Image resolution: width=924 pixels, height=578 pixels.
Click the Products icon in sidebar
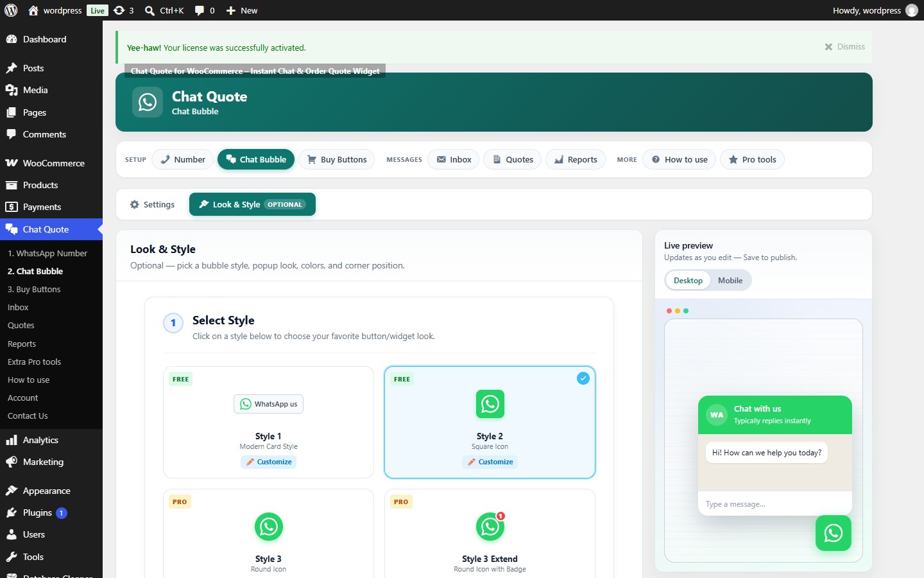click(12, 185)
